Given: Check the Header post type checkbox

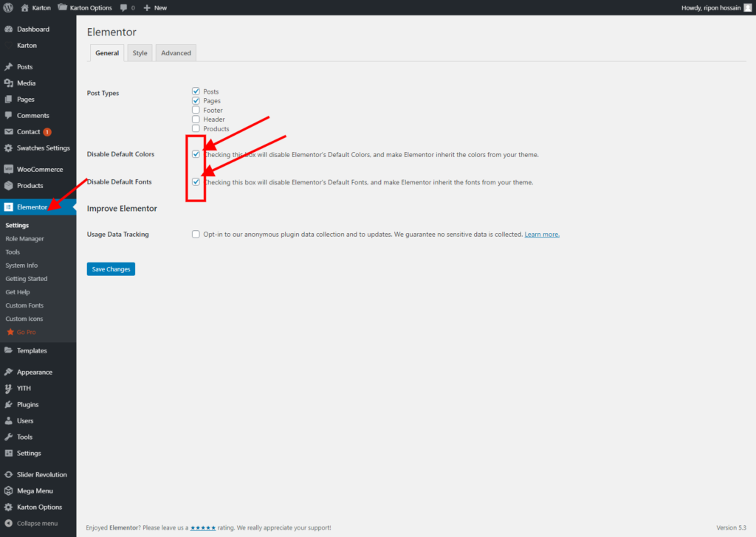Looking at the screenshot, I should [196, 119].
